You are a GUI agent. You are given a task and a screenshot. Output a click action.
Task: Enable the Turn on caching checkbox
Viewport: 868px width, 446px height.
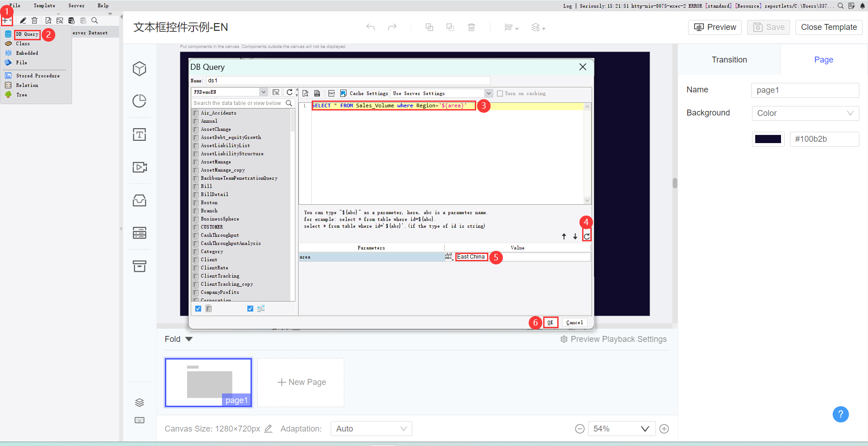click(x=500, y=93)
